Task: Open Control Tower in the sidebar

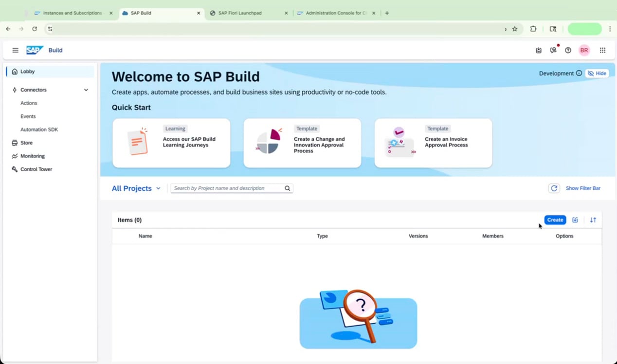Action: pos(36,169)
